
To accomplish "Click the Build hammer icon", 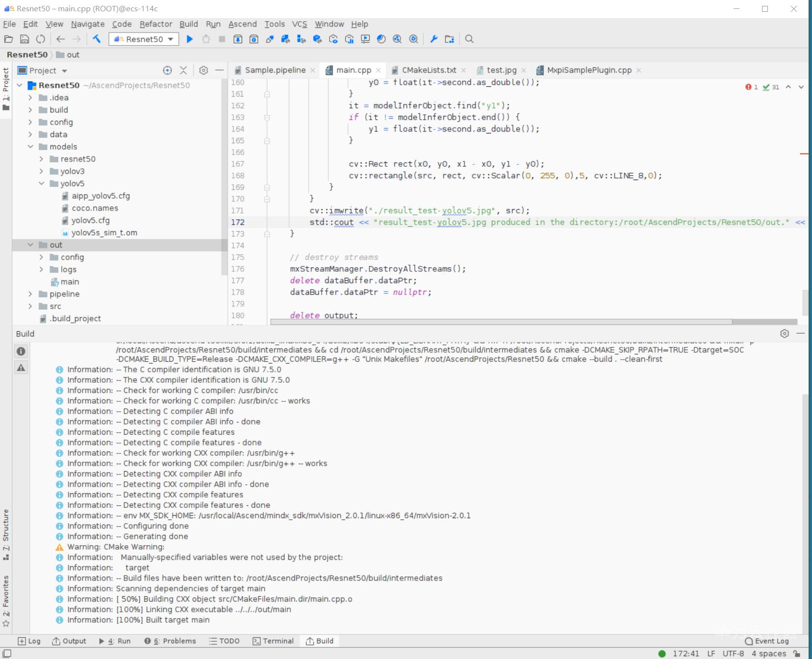I will pyautogui.click(x=97, y=39).
